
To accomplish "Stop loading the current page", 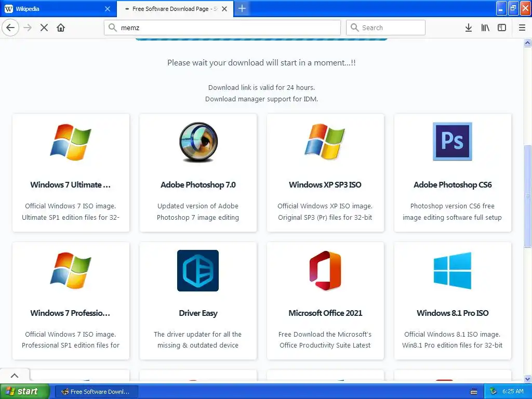I will (44, 28).
